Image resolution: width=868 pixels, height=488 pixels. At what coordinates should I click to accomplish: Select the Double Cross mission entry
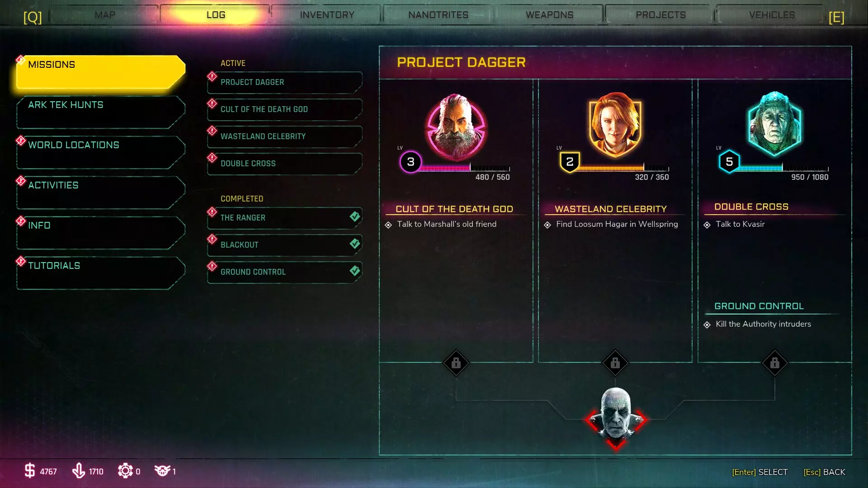coord(285,164)
